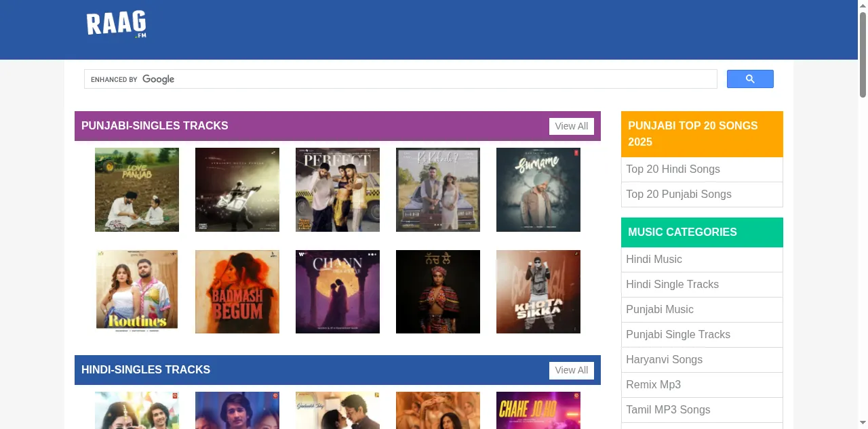Open the Haryanvi Songs category

[x=664, y=360]
